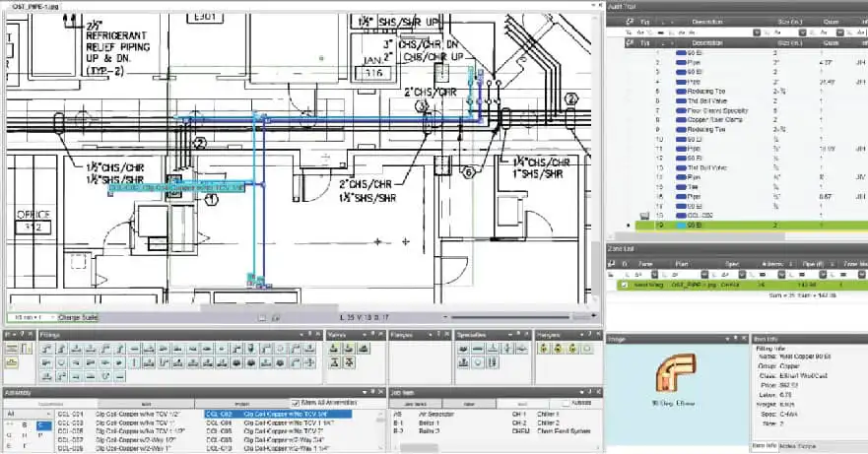The height and width of the screenshot is (454, 868).
Task: Toggle the checkbox in Job Item panel header
Action: (566, 403)
